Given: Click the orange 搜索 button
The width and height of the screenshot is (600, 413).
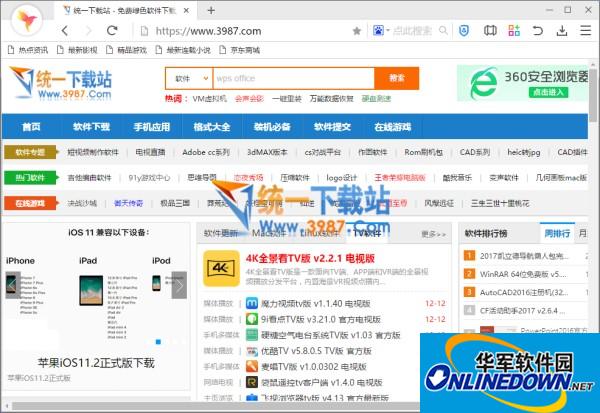Looking at the screenshot, I should [x=397, y=78].
